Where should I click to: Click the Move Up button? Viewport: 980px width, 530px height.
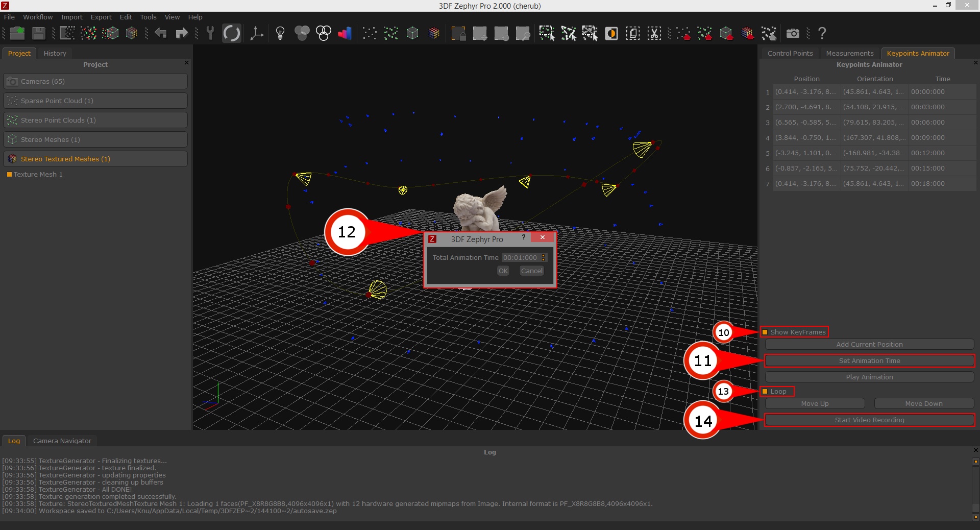pos(815,404)
